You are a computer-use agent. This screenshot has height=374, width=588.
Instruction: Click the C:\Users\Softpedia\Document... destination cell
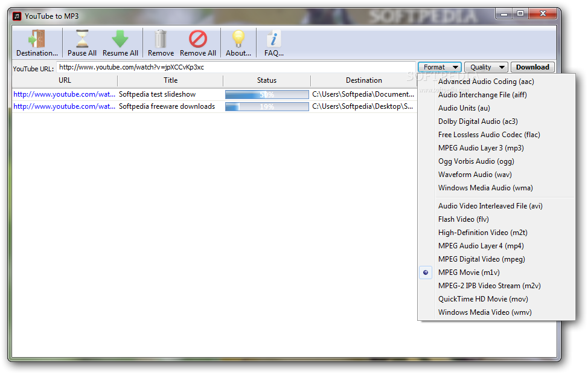[x=363, y=94]
